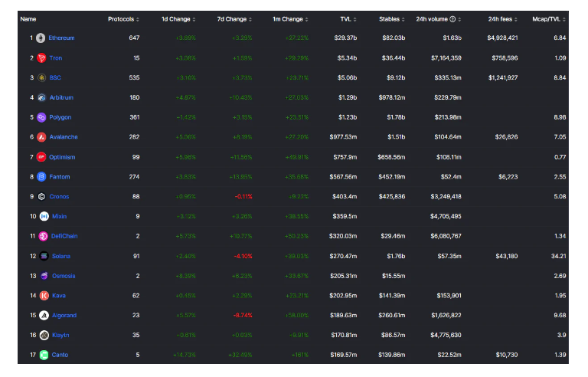Click the Ethereum chain logo icon

tap(41, 38)
